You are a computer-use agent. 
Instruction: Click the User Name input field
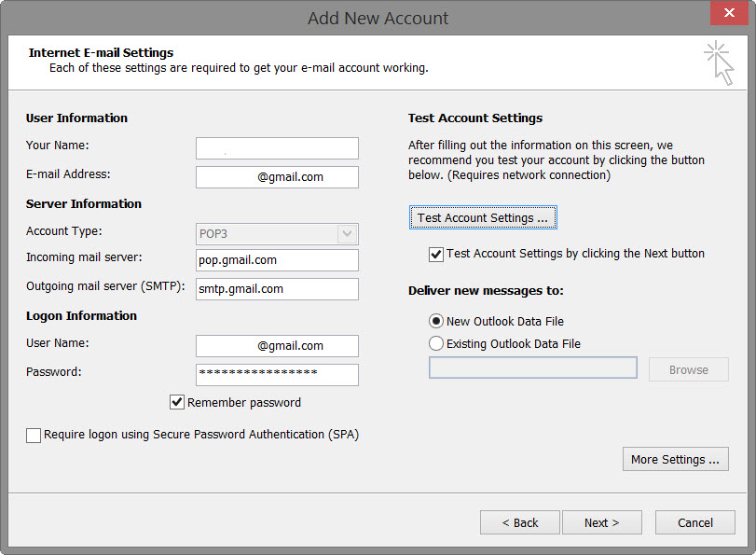[277, 345]
